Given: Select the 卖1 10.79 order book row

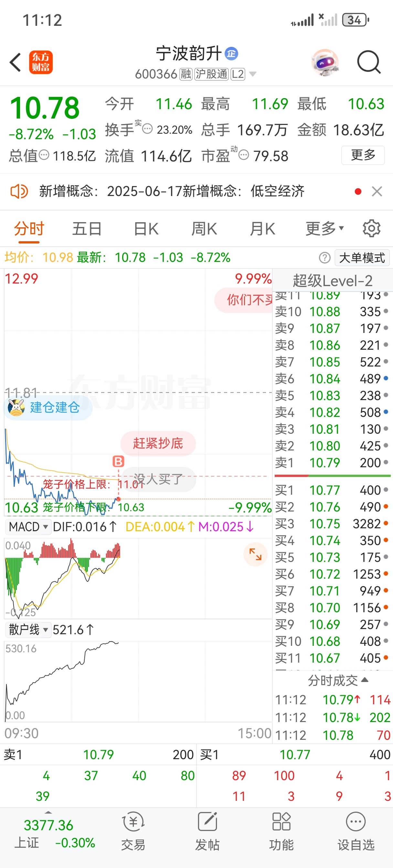Looking at the screenshot, I should [333, 463].
